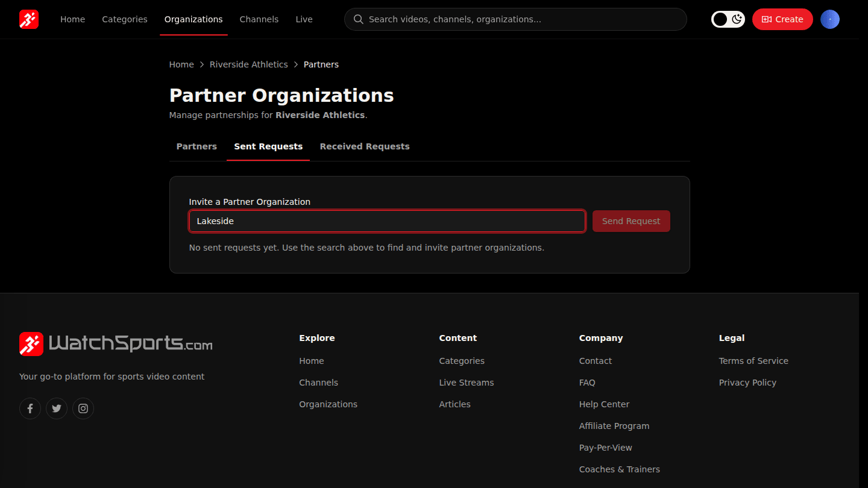Open footer Live Streams link
868x488 pixels.
point(467,383)
